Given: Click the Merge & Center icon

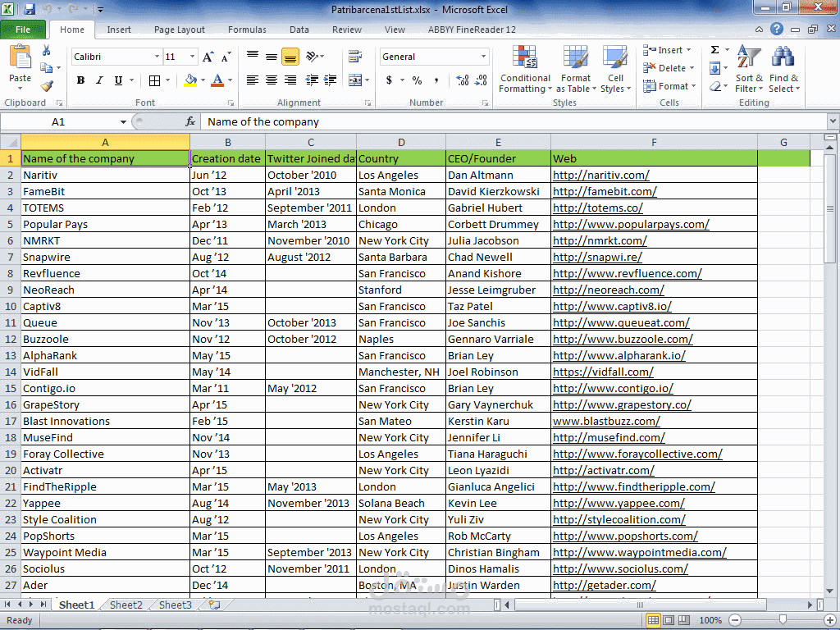Looking at the screenshot, I should tap(355, 80).
